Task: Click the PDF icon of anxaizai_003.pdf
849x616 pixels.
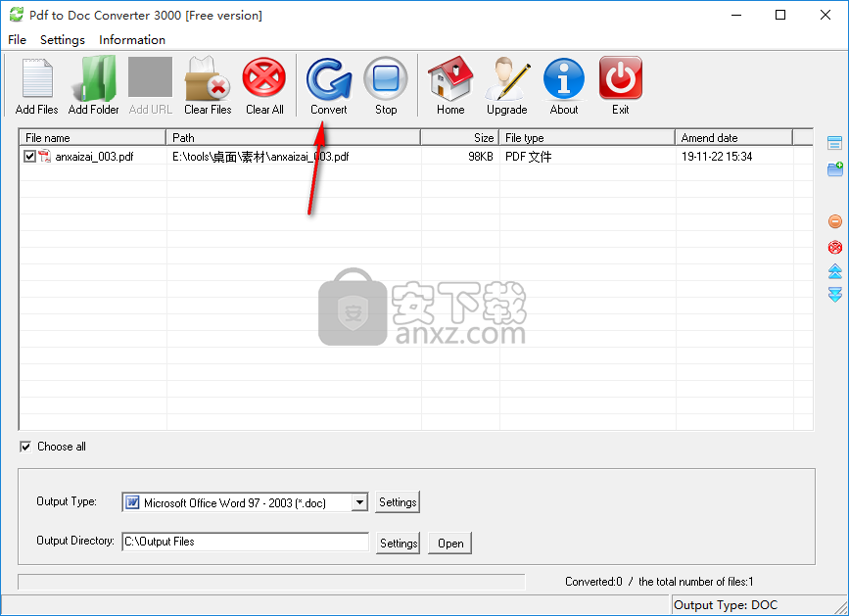Action: tap(44, 157)
